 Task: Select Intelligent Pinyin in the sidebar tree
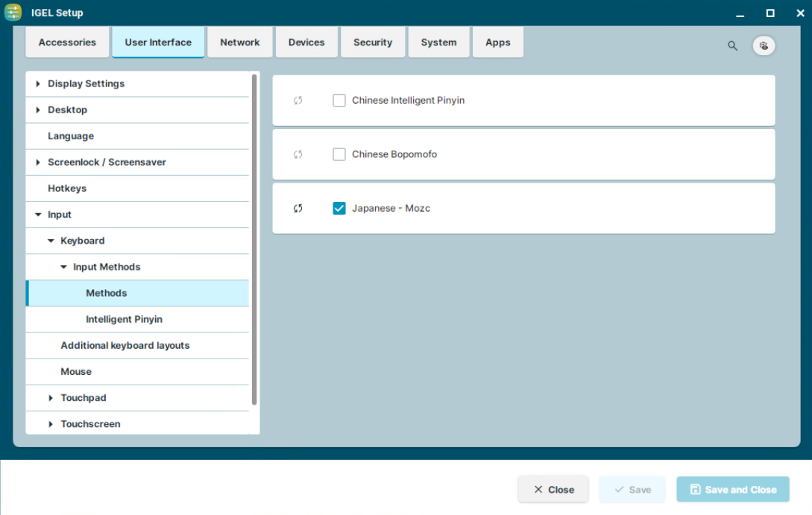(x=124, y=319)
